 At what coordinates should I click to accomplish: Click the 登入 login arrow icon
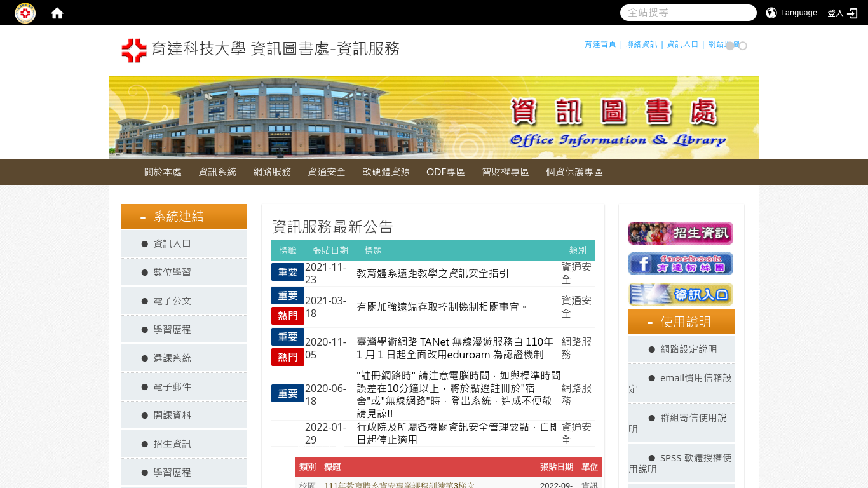[852, 13]
